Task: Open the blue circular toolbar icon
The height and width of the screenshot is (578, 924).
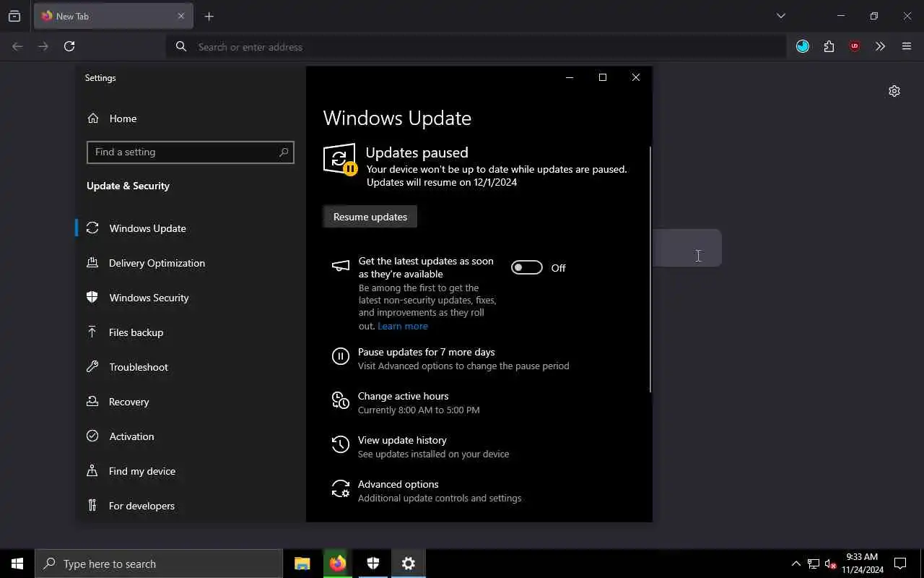Action: 803,46
